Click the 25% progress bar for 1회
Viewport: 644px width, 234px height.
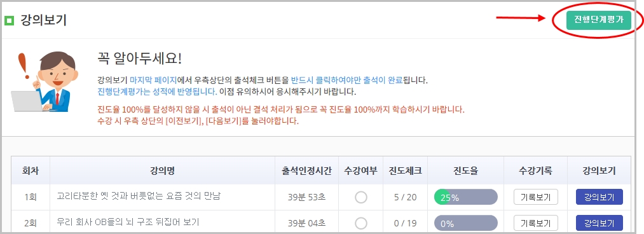point(466,197)
